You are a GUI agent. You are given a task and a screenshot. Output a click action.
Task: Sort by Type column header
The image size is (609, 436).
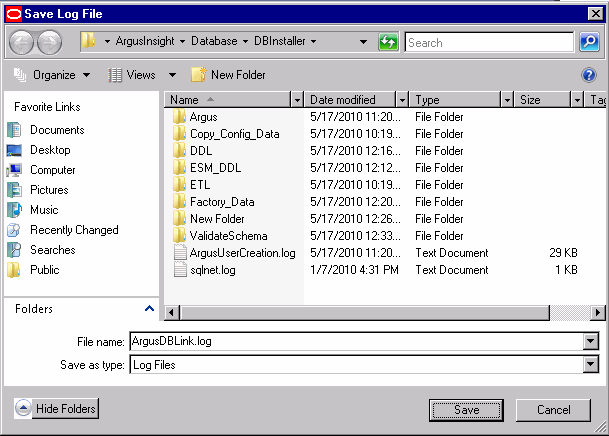456,100
